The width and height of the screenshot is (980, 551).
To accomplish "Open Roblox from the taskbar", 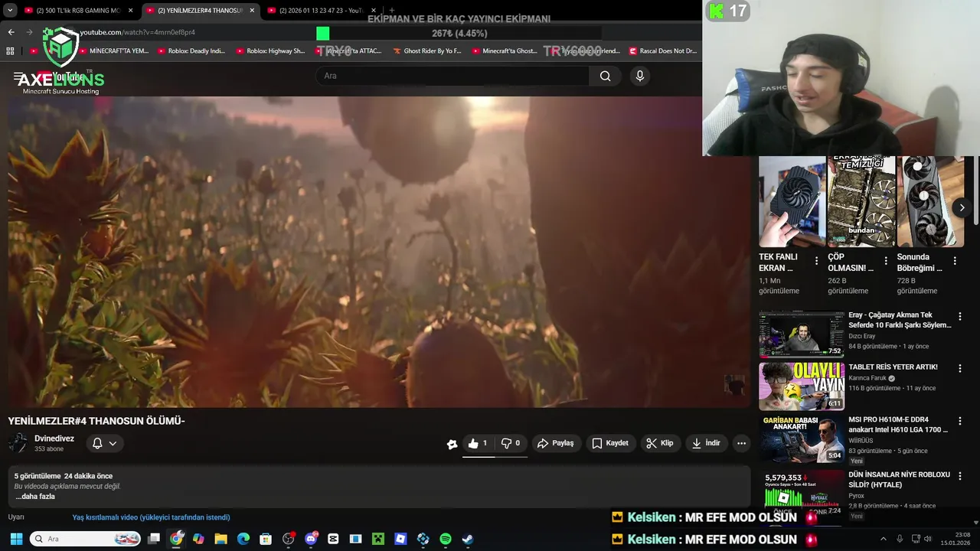I will [x=400, y=539].
